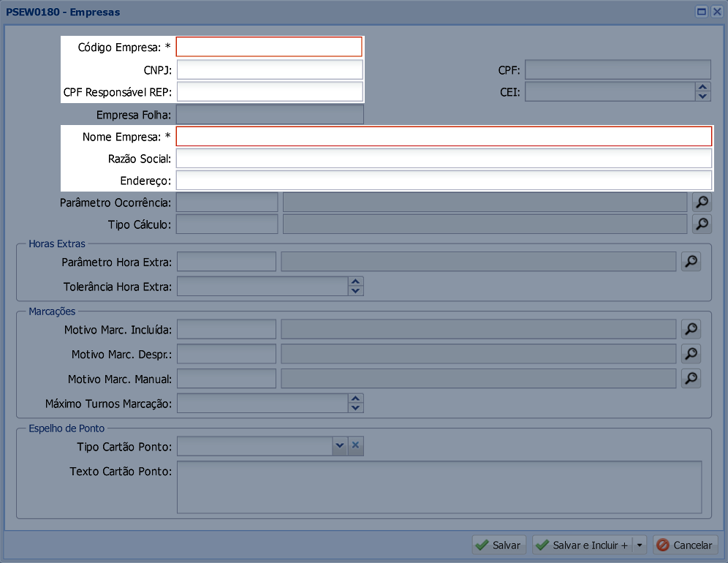
Task: Click into the Nome Empresa field
Action: pos(444,137)
